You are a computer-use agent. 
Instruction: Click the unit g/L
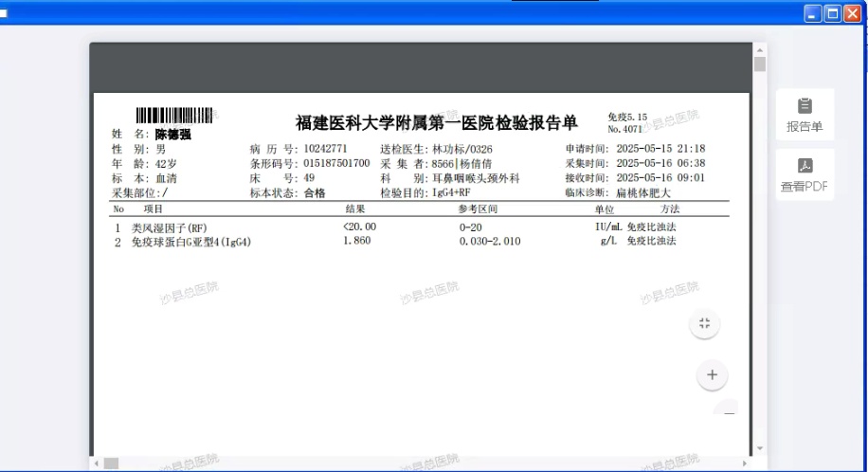coord(608,241)
